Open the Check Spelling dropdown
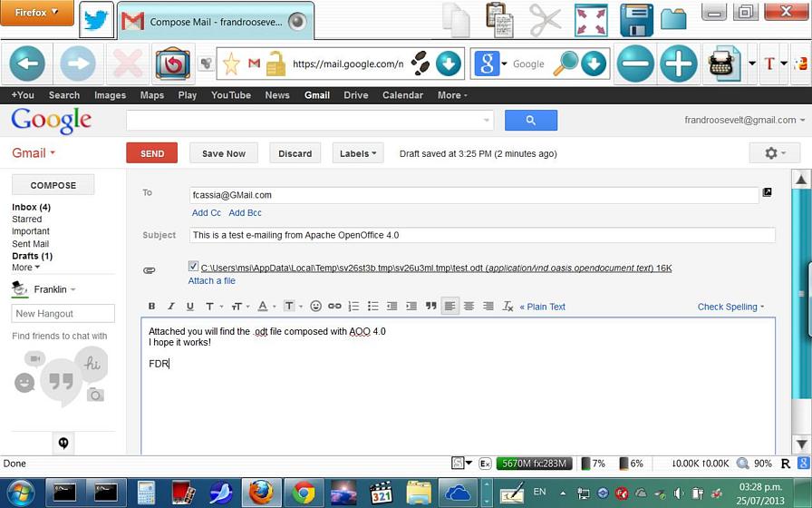The height and width of the screenshot is (508, 812). coord(730,307)
